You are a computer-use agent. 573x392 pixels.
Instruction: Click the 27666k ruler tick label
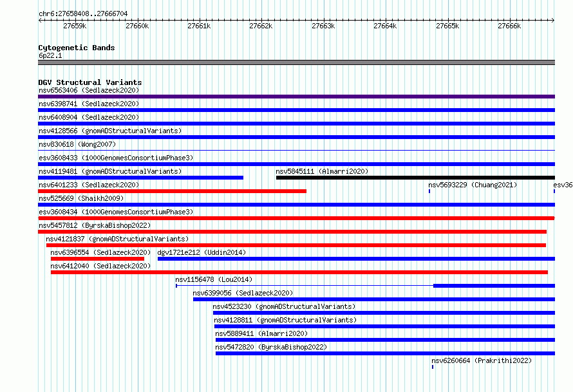[509, 26]
